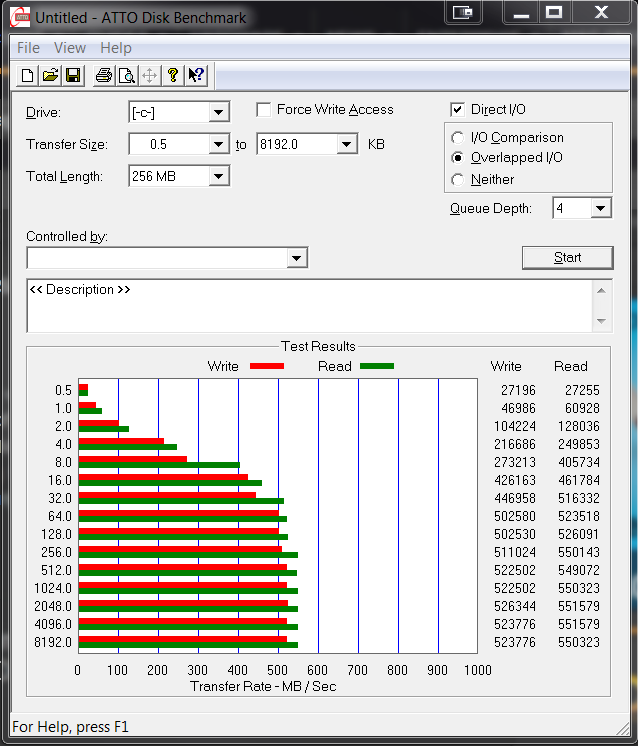Open the Drive dropdown list
Screen dimensions: 638x746
point(218,113)
